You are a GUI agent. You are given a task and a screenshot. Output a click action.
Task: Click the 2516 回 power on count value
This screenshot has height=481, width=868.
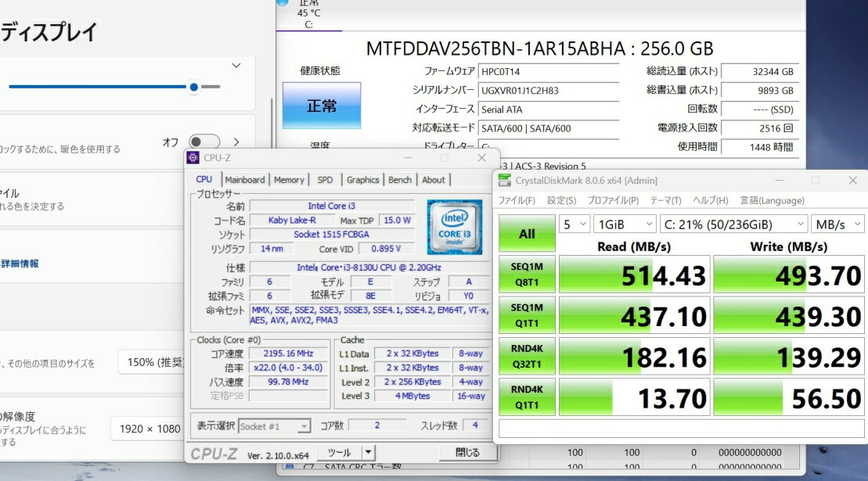[x=760, y=128]
